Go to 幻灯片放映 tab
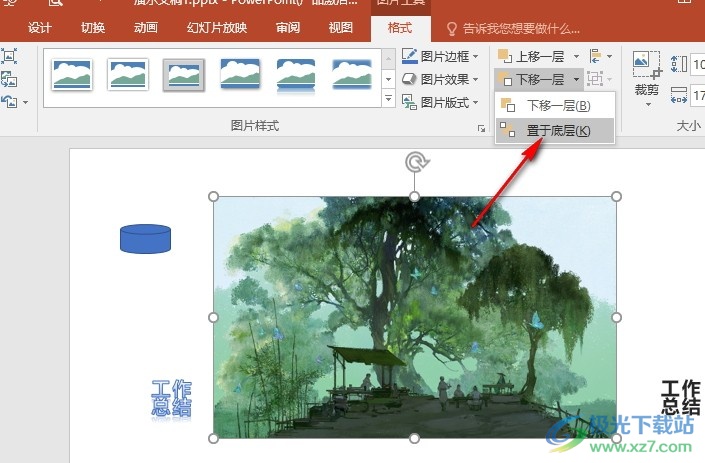This screenshot has width=705, height=463. click(217, 28)
